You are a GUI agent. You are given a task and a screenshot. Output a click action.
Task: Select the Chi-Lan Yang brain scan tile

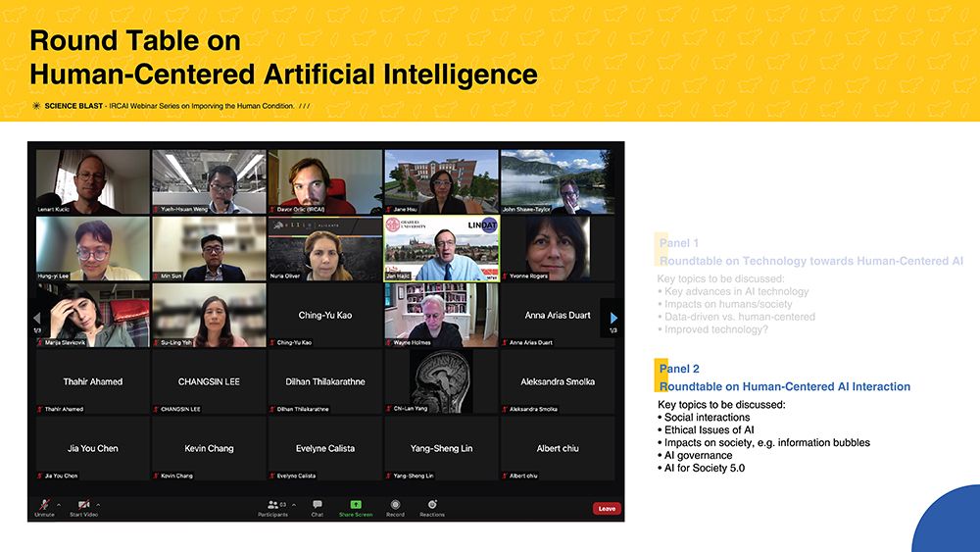[441, 381]
